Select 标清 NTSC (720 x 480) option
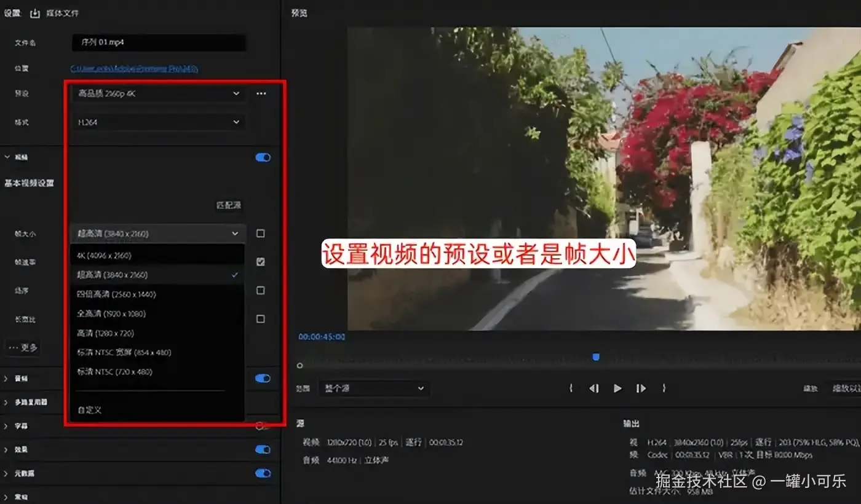 pos(157,372)
